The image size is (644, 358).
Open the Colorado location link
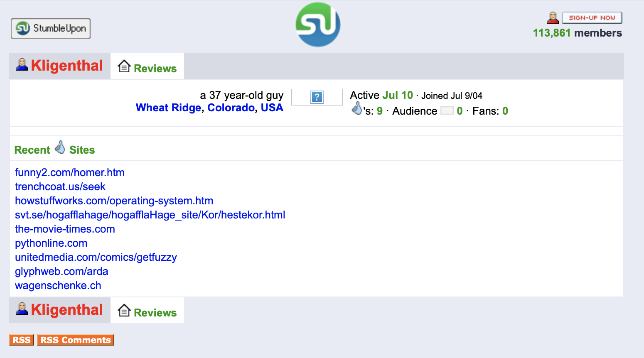231,108
